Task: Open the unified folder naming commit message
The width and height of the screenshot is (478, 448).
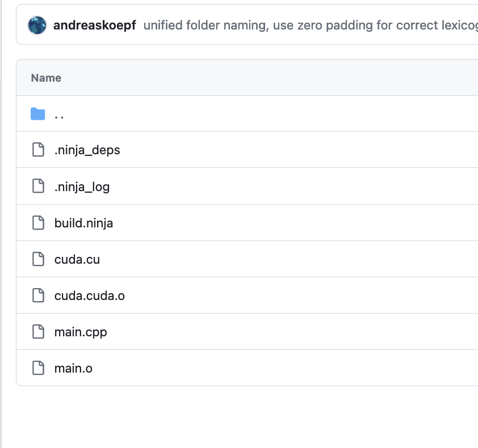Action: (311, 26)
